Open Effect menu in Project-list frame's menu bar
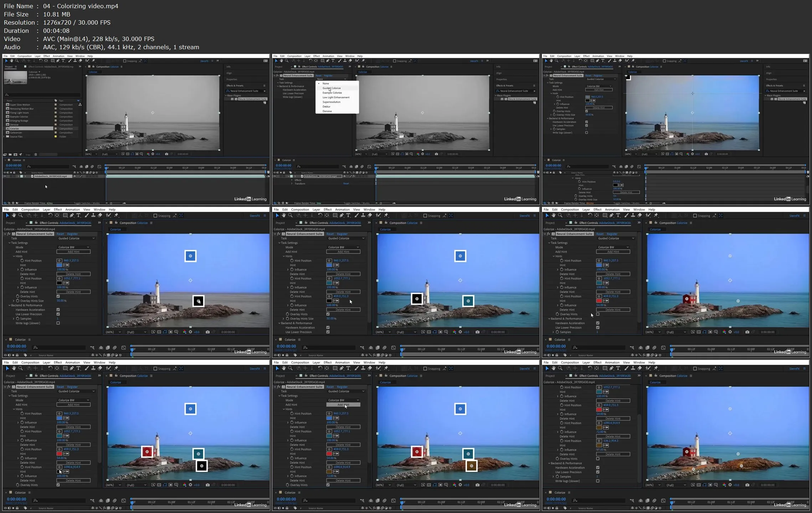812x513 pixels. [x=47, y=56]
